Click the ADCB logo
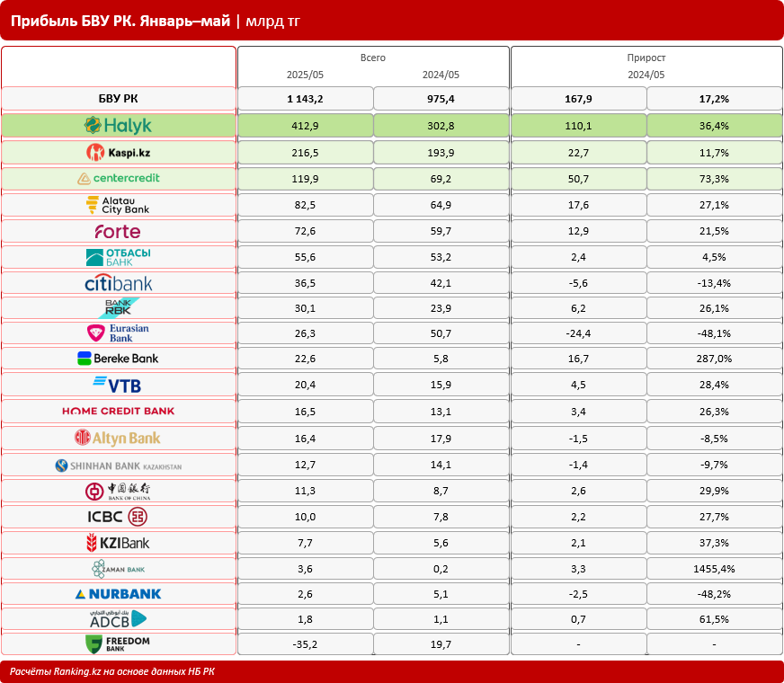 pyautogui.click(x=118, y=619)
